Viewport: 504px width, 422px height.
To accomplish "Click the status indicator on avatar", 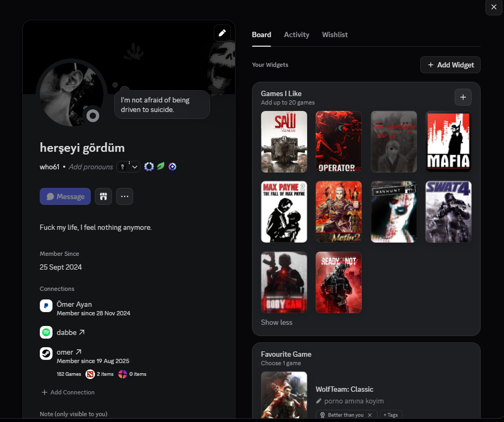I will click(x=92, y=116).
